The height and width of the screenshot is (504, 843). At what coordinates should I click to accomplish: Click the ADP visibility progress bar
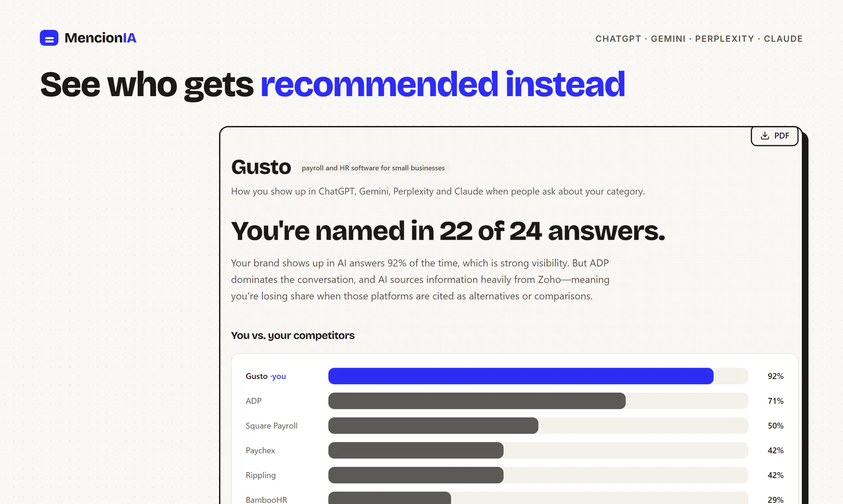pyautogui.click(x=538, y=401)
